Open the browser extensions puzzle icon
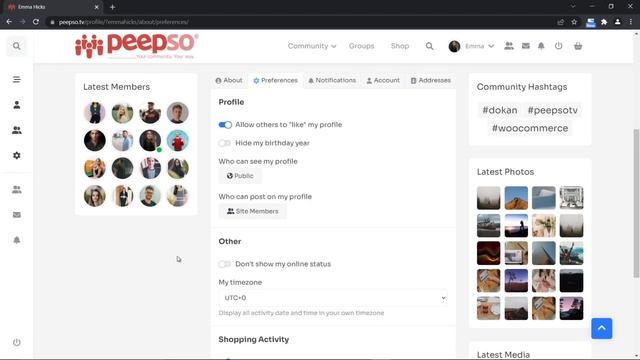Image resolution: width=640 pixels, height=360 pixels. point(604,22)
